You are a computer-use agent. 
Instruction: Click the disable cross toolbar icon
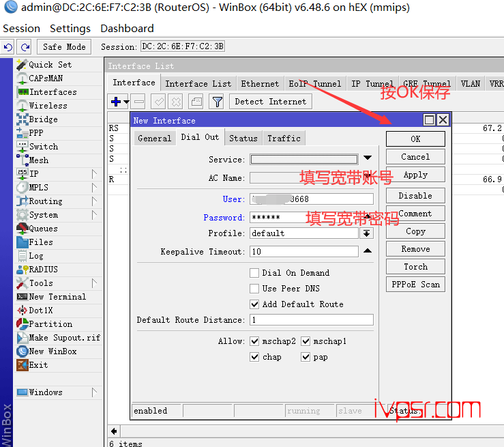point(176,102)
